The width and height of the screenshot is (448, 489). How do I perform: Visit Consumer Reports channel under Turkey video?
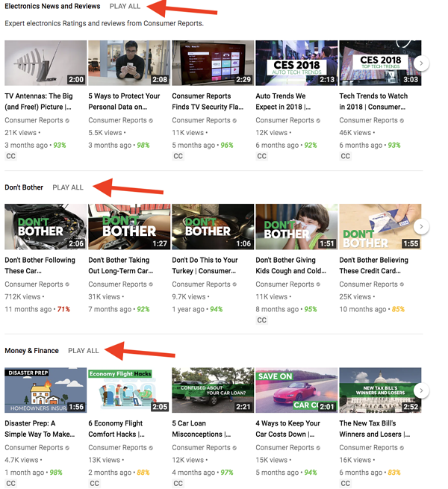(201, 284)
